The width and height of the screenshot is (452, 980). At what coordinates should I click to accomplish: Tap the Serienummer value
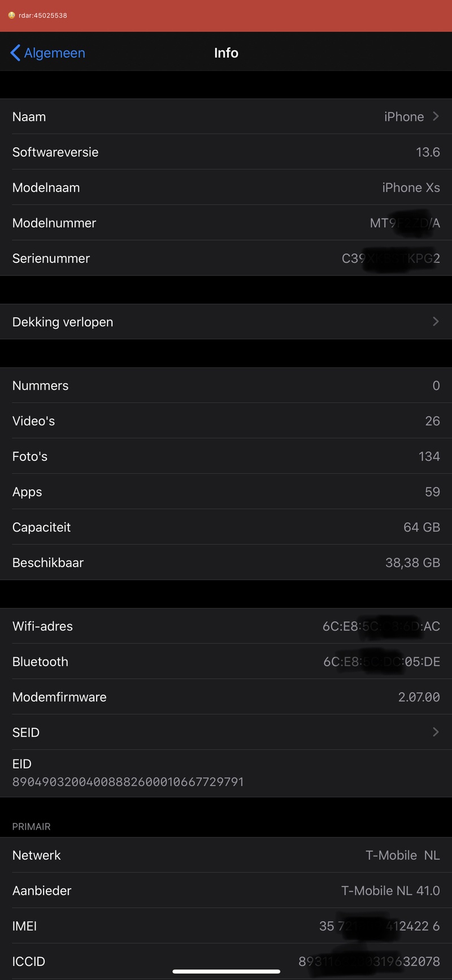point(390,258)
